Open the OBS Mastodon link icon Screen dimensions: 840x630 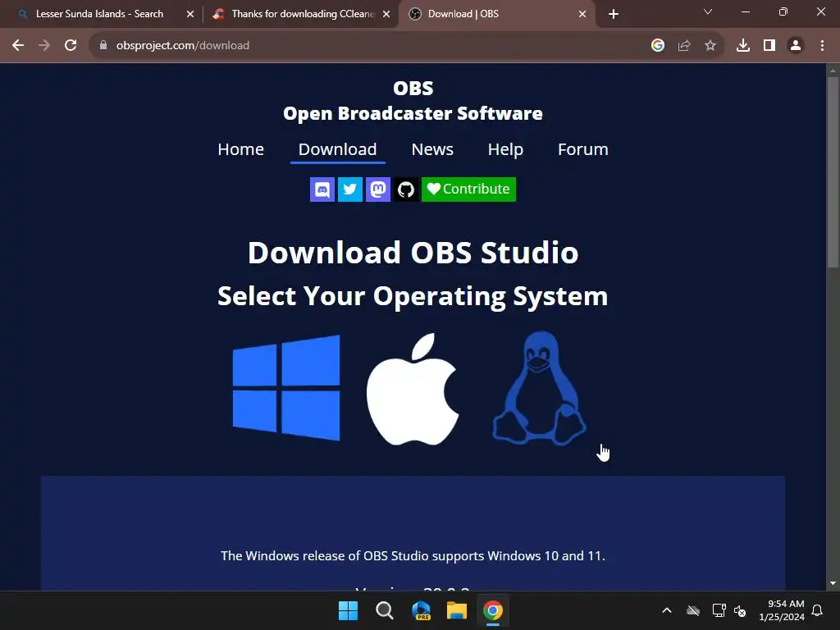377,189
